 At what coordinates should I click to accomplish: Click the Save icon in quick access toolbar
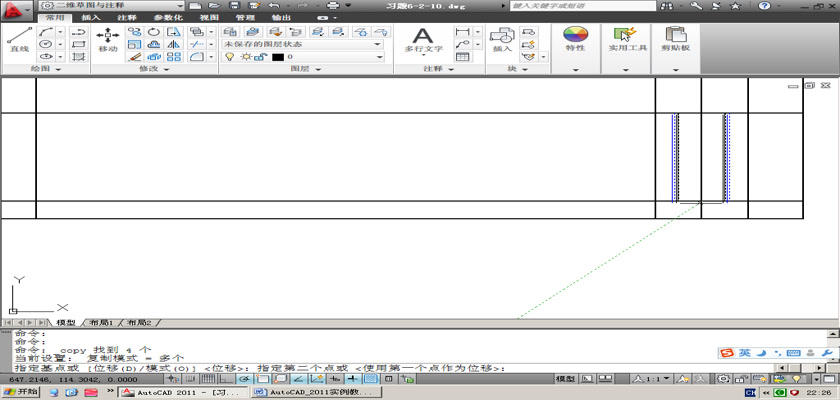pos(232,6)
